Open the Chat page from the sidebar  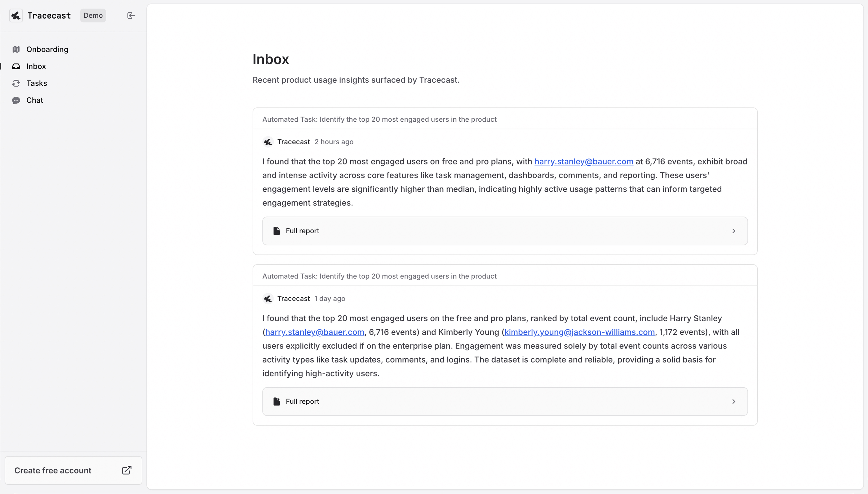point(35,101)
